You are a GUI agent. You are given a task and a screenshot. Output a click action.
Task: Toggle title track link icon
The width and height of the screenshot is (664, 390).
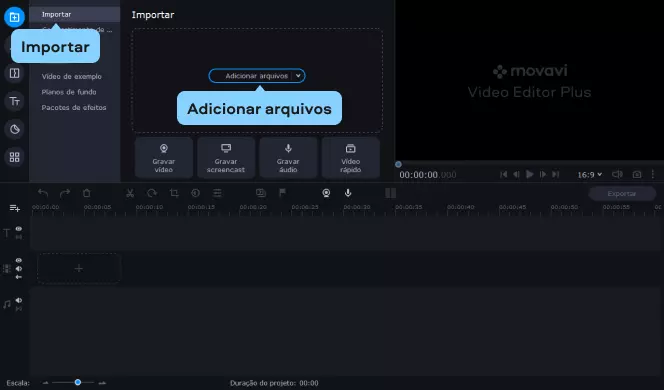click(19, 237)
